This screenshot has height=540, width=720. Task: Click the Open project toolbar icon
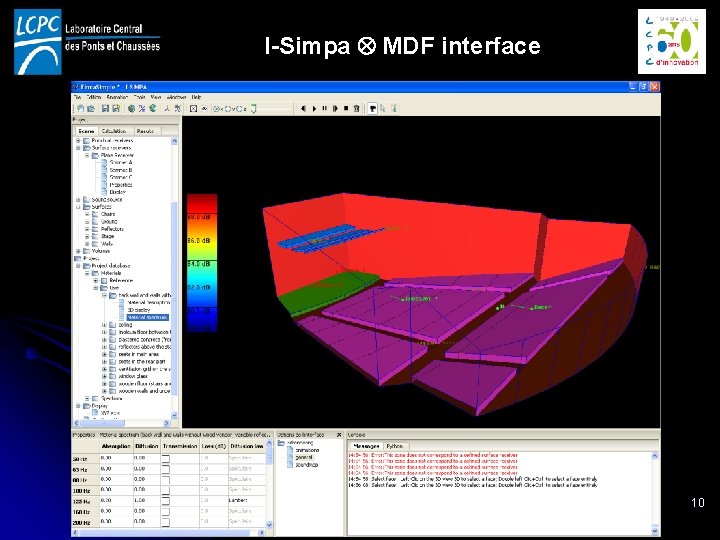click(x=91, y=108)
